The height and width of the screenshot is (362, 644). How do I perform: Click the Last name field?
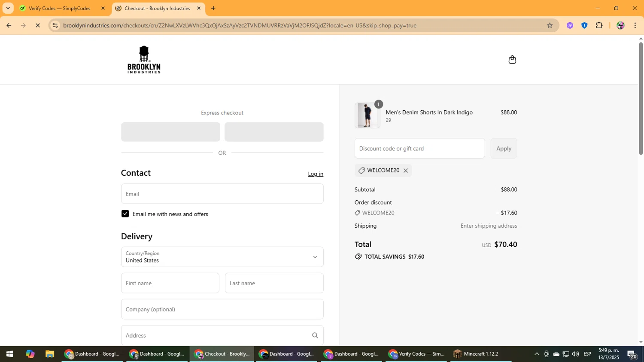[274, 283]
